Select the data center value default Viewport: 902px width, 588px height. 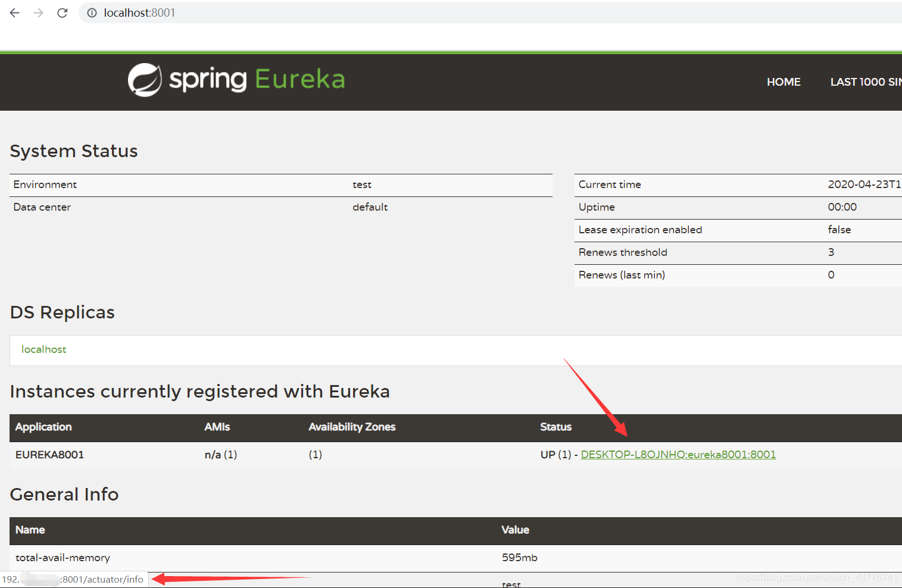click(x=370, y=207)
